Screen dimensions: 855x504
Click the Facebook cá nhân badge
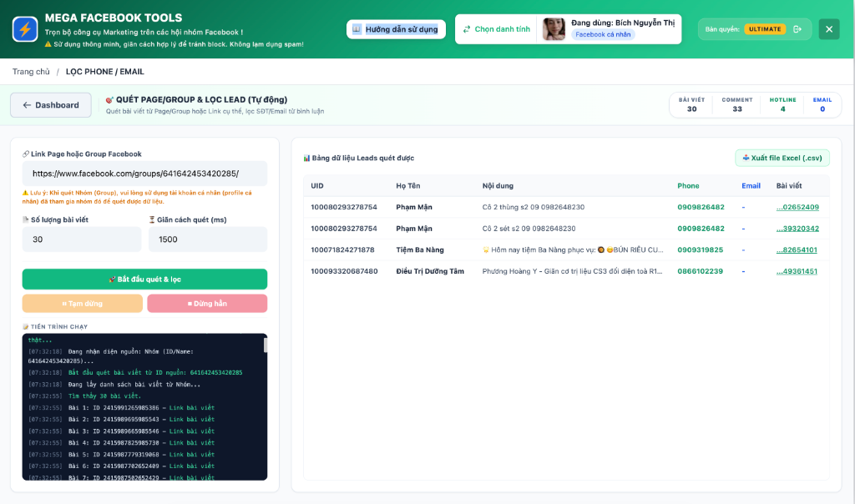point(603,34)
